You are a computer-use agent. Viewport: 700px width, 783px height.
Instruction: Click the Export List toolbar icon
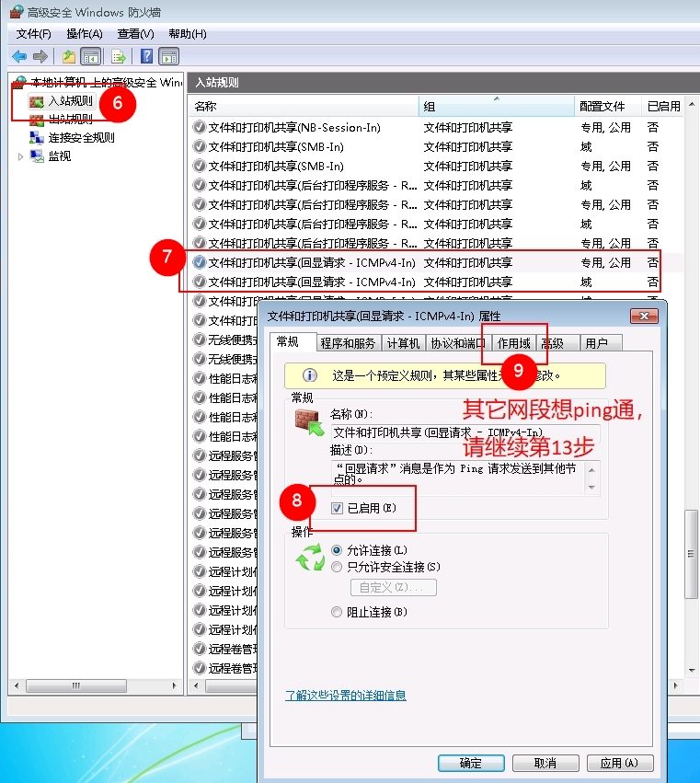coord(119,56)
